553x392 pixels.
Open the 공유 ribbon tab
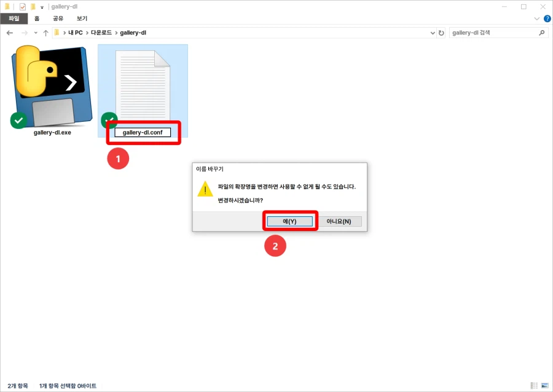tap(58, 18)
